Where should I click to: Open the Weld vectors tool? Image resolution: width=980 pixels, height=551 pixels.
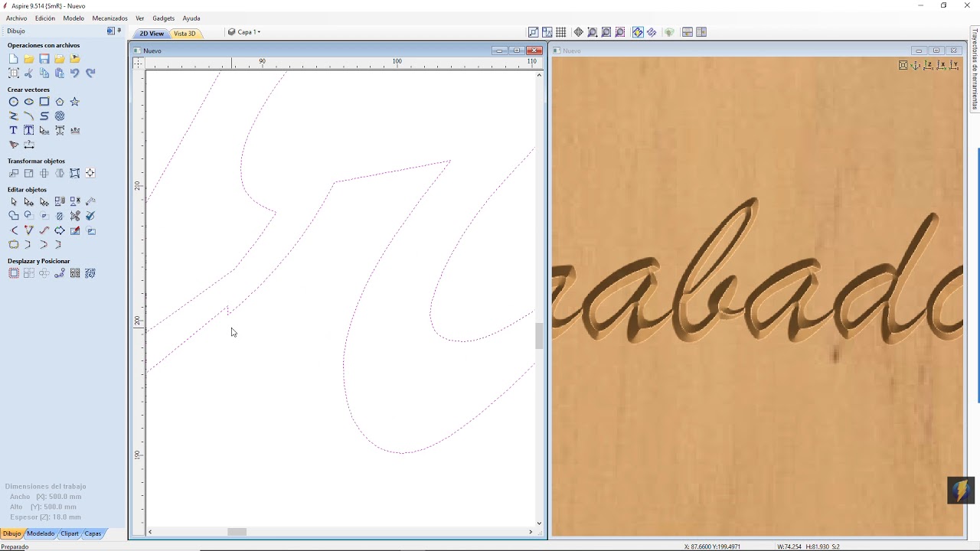tap(13, 217)
